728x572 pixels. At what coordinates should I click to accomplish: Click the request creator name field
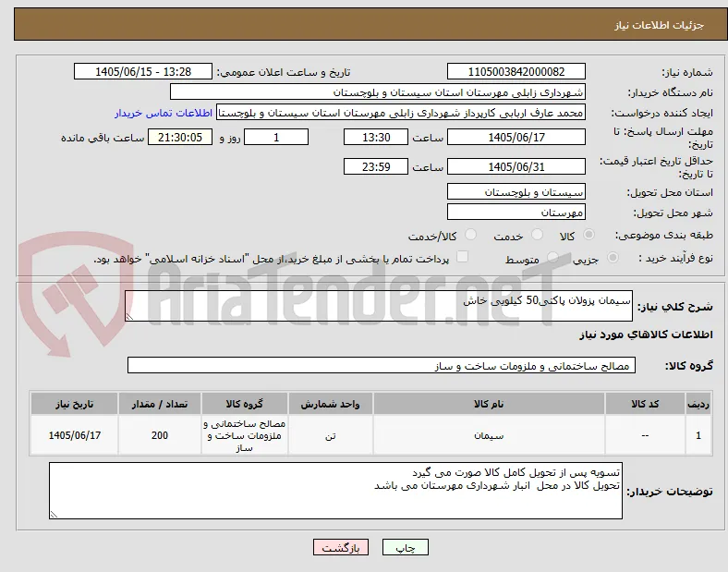pos(401,113)
